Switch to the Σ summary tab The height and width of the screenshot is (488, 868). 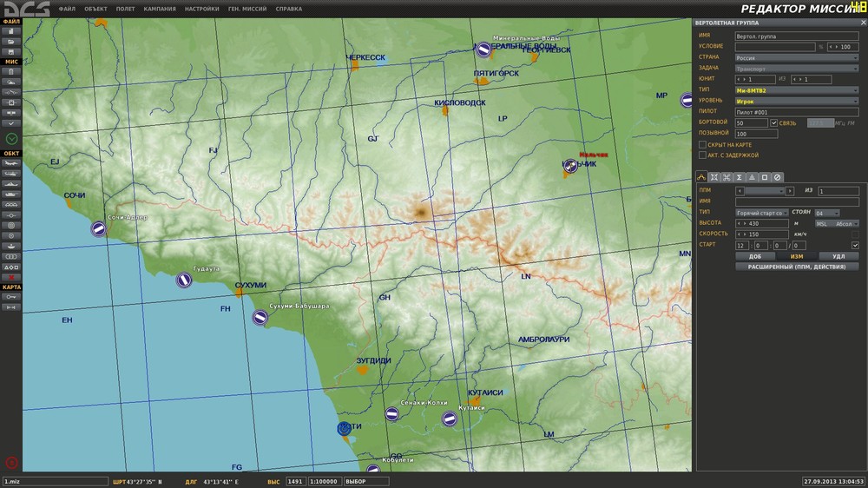[x=739, y=177]
